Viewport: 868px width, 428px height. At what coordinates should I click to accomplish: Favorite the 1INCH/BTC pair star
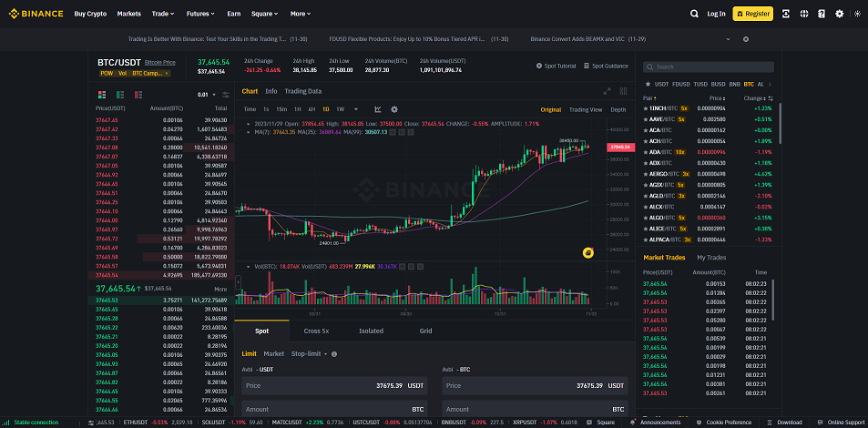[x=645, y=108]
